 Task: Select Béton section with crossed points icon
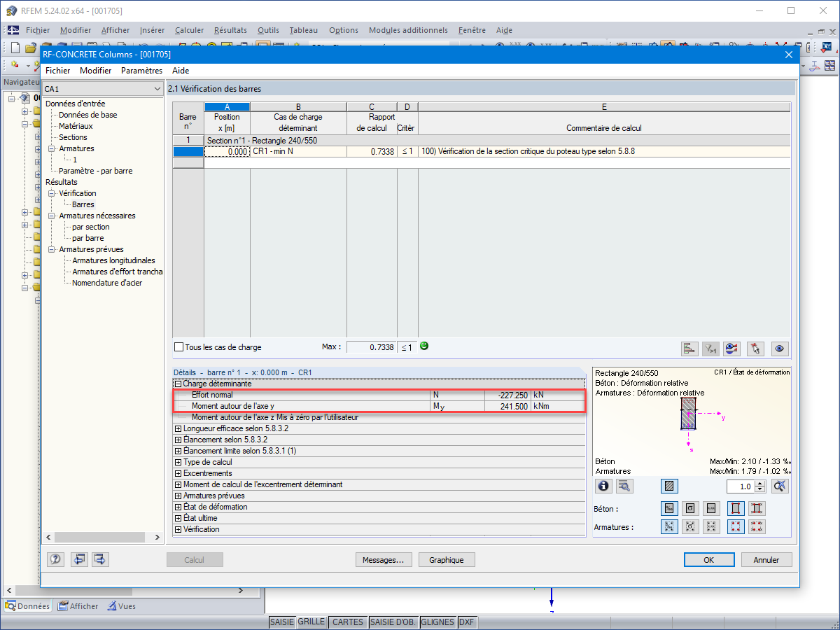(x=757, y=508)
